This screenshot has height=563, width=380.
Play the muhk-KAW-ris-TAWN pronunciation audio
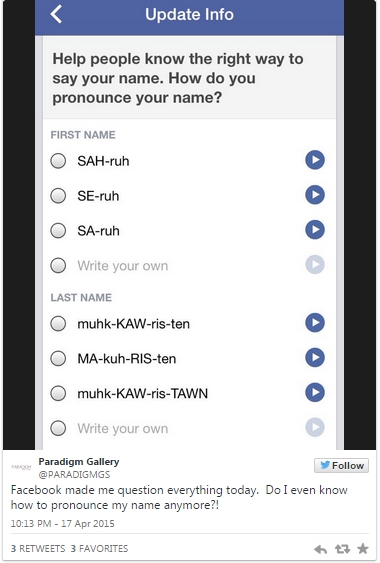click(x=315, y=392)
